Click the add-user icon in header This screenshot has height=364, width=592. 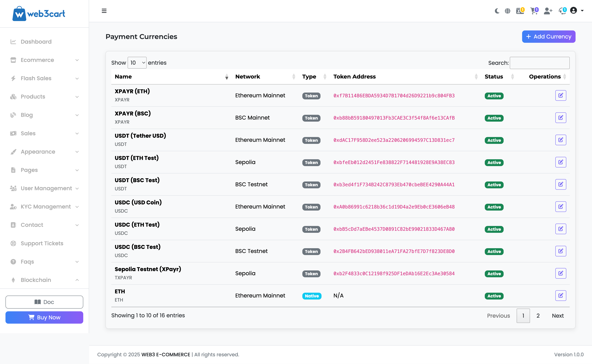click(x=548, y=11)
